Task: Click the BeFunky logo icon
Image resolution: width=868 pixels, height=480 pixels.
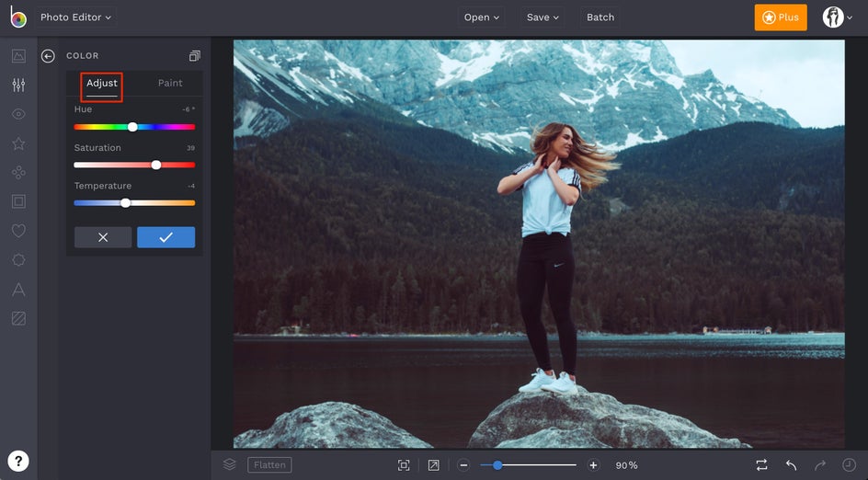Action: tap(18, 17)
